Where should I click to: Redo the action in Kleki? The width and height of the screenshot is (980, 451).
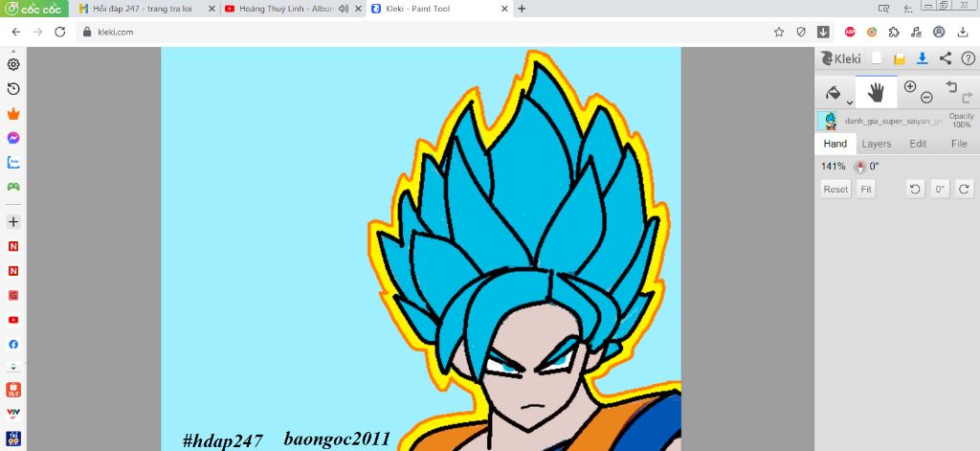[x=967, y=98]
